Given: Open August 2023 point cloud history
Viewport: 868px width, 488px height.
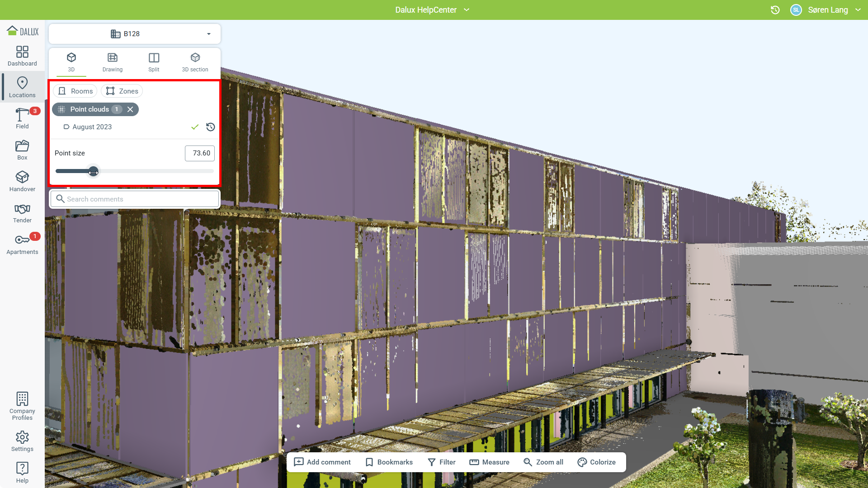Looking at the screenshot, I should (x=211, y=127).
